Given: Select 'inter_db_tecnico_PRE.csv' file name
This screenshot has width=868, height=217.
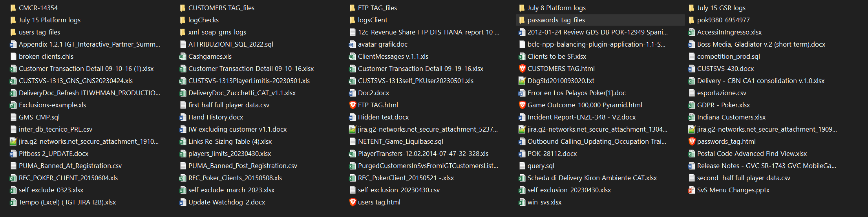Looking at the screenshot, I should pos(55,129).
